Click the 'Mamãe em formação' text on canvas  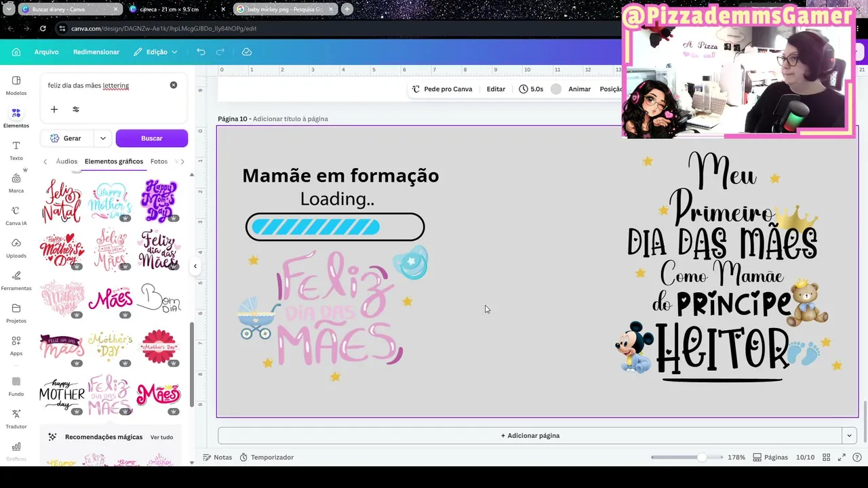click(x=340, y=176)
